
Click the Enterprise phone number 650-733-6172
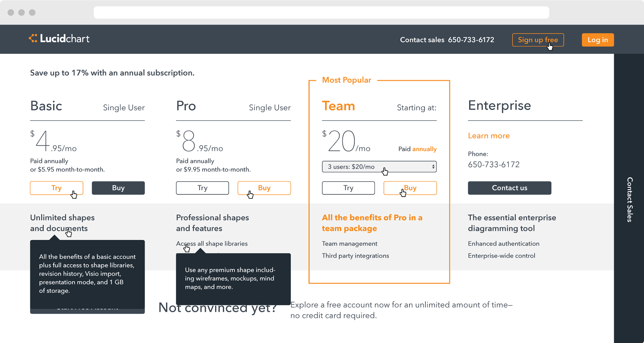494,164
